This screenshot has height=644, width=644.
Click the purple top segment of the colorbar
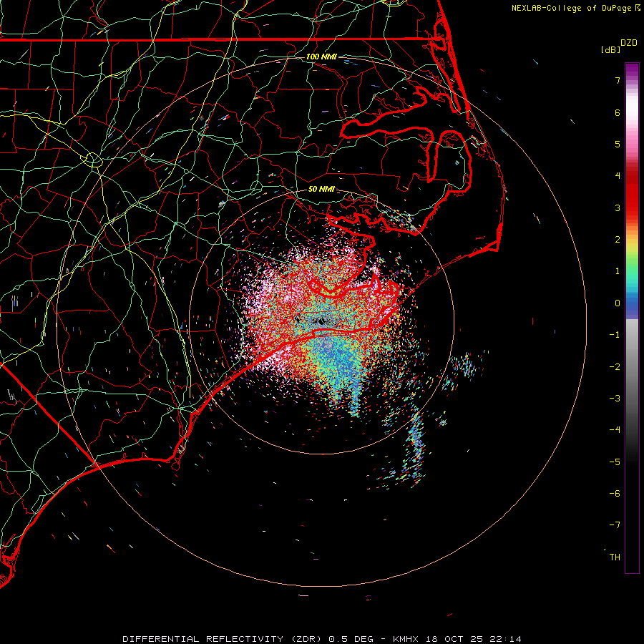click(x=632, y=70)
